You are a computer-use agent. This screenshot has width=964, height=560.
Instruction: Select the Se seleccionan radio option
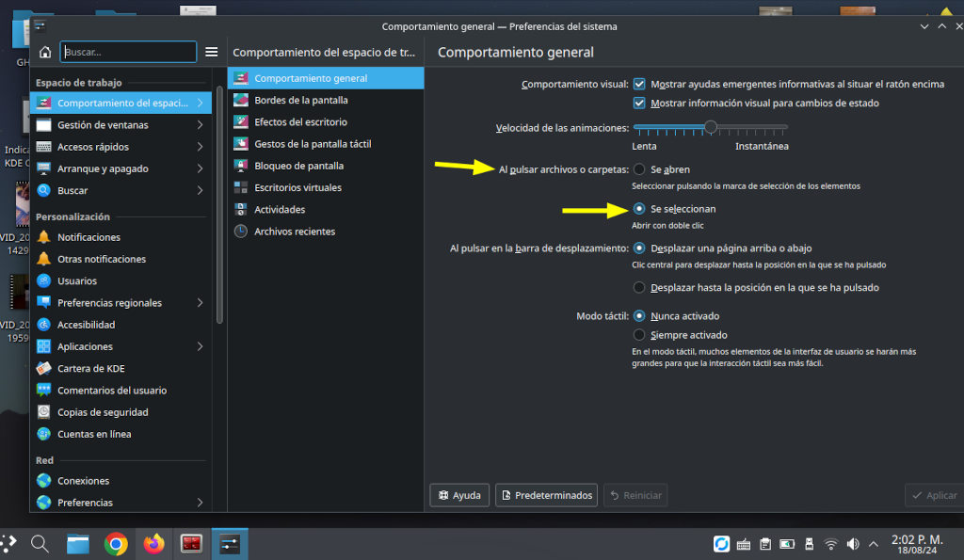coord(639,209)
